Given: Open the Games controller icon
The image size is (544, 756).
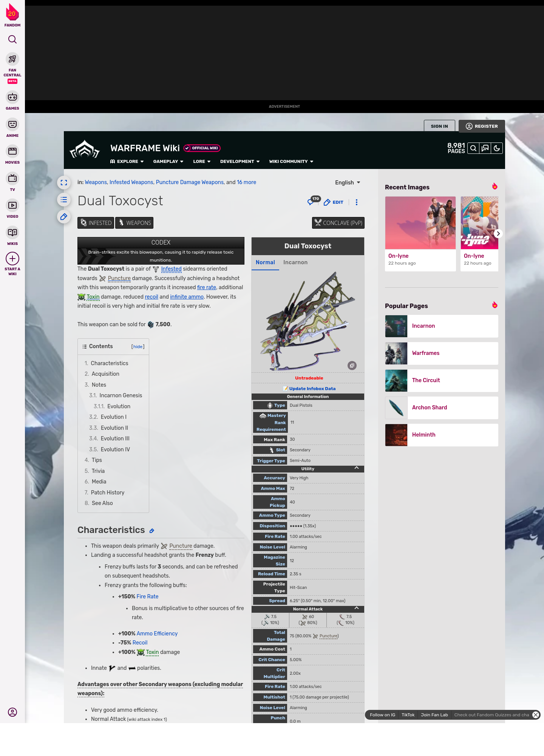Looking at the screenshot, I should pyautogui.click(x=12, y=97).
